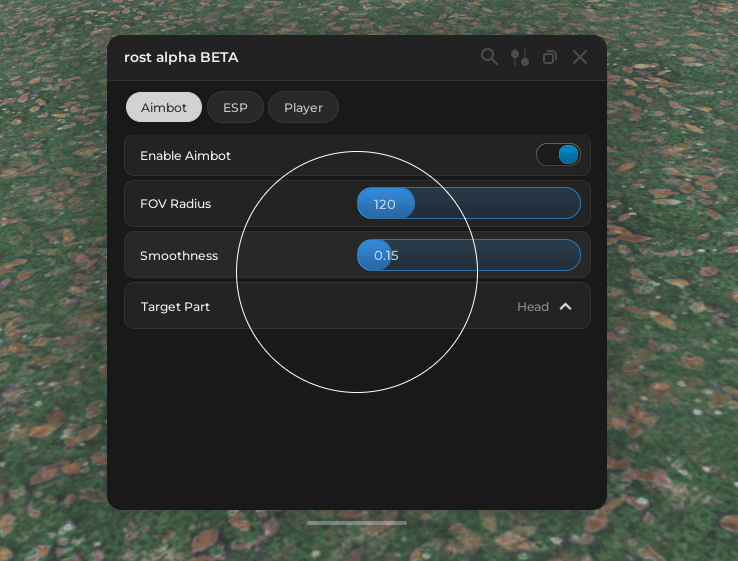
Task: Open the Player tab
Action: pyautogui.click(x=303, y=107)
